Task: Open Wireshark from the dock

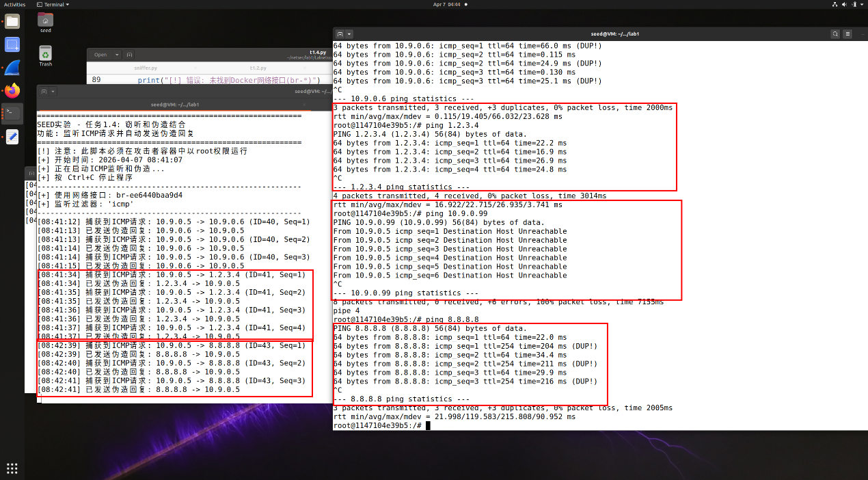Action: click(x=12, y=68)
